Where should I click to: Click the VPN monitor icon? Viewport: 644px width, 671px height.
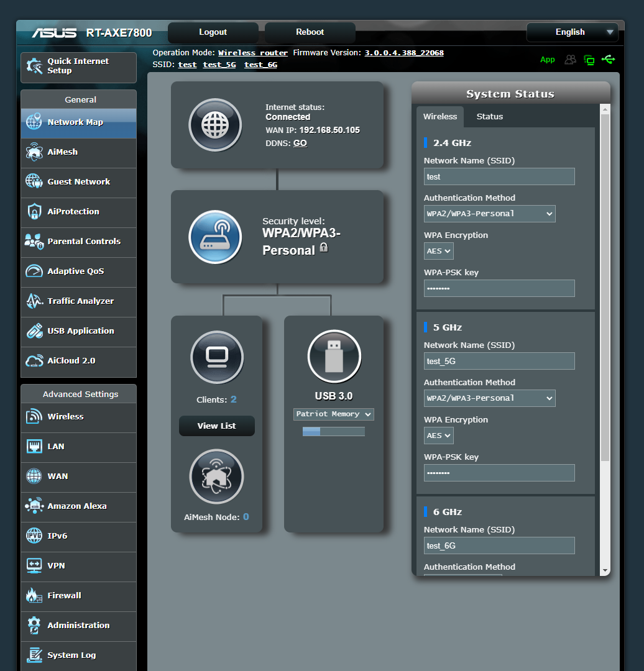click(x=34, y=566)
